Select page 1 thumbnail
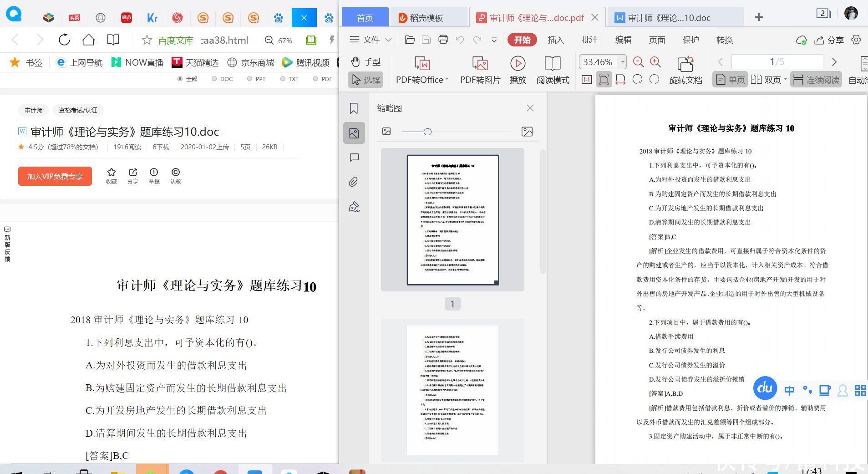868x474 pixels. pyautogui.click(x=452, y=220)
